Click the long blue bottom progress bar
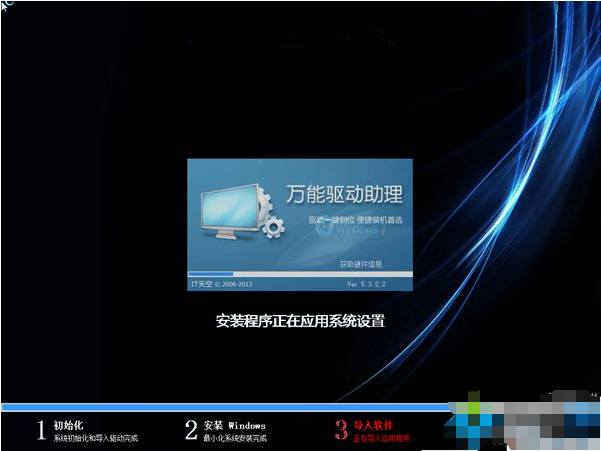The height and width of the screenshot is (451, 601). coord(225,407)
